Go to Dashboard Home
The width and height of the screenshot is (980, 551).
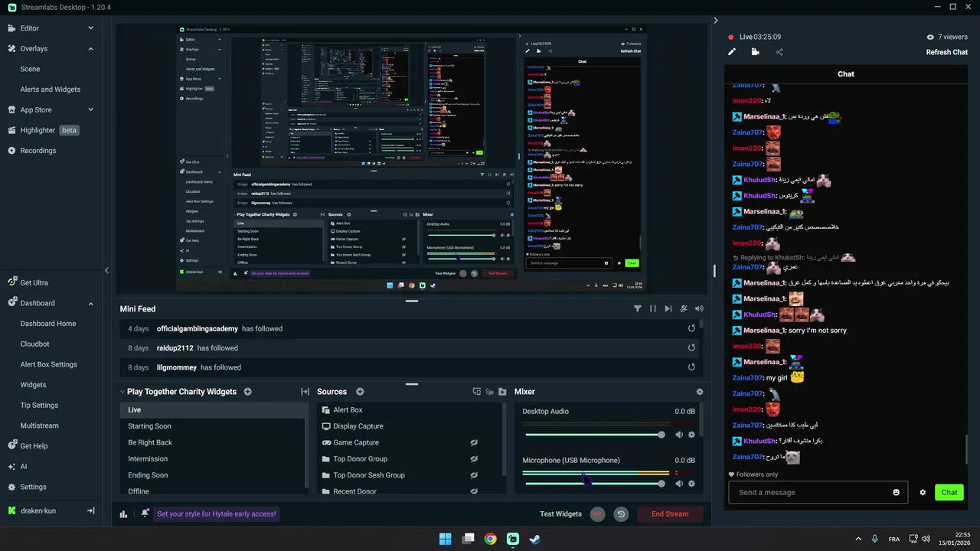point(47,324)
